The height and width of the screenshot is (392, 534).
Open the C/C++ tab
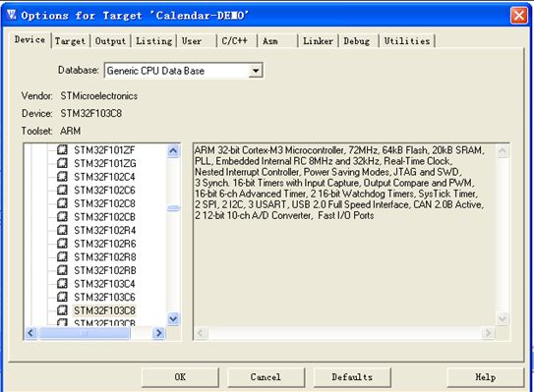237,41
